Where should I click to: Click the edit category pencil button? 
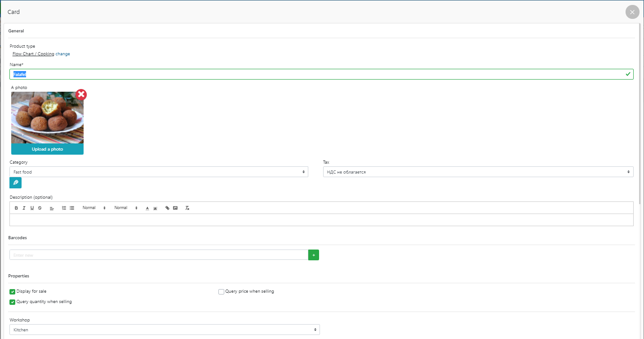(15, 183)
